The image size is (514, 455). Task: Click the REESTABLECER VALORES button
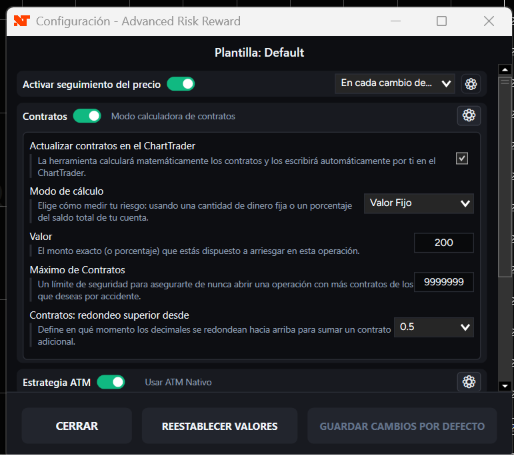click(x=220, y=426)
